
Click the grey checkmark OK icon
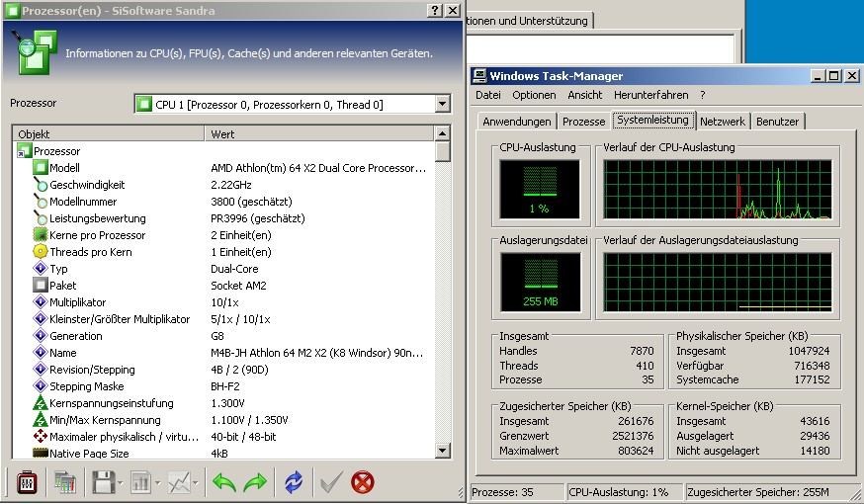point(331,482)
